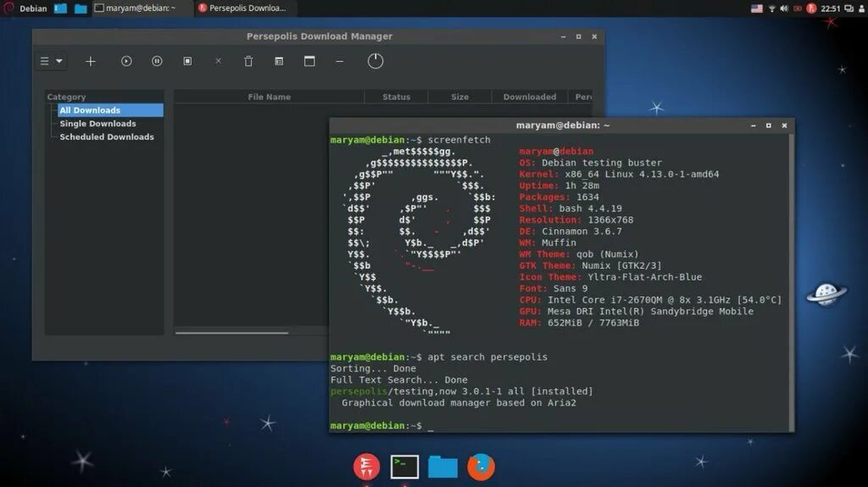Delete download file with trash icon
This screenshot has width=868, height=487.
248,61
